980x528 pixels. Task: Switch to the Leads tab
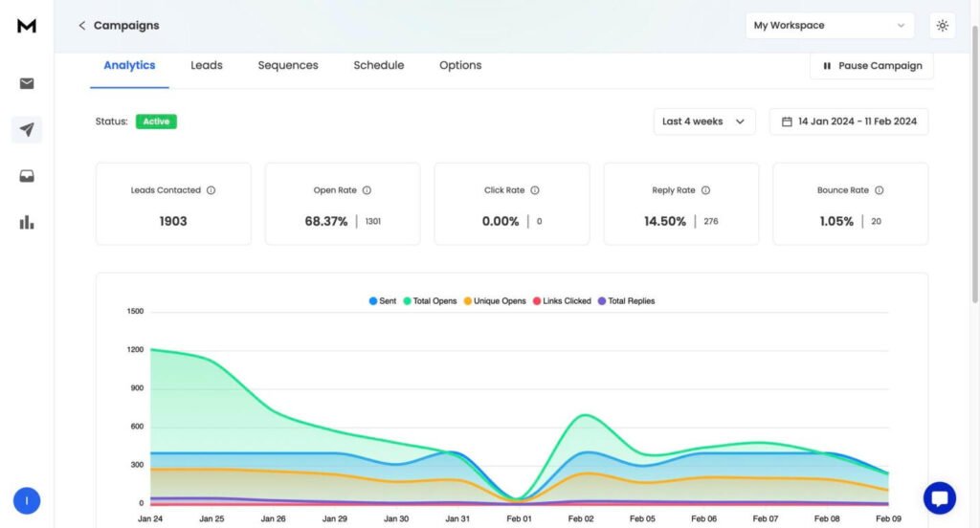(x=206, y=66)
